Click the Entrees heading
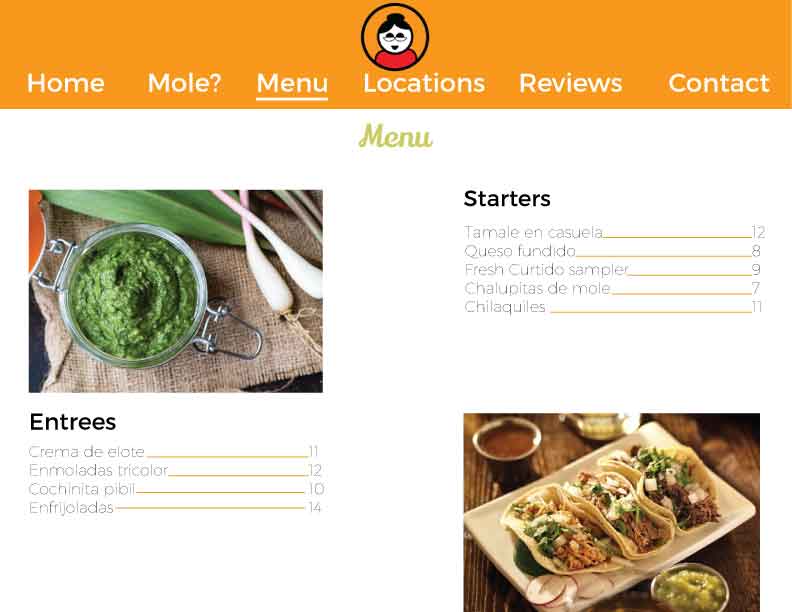Image resolution: width=792 pixels, height=612 pixels. tap(73, 422)
